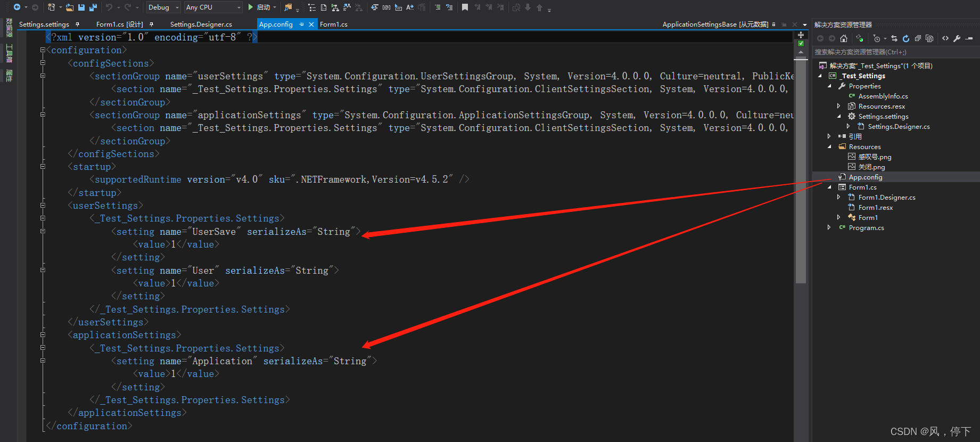
Task: Collapse the Properties node in tree
Action: [829, 86]
